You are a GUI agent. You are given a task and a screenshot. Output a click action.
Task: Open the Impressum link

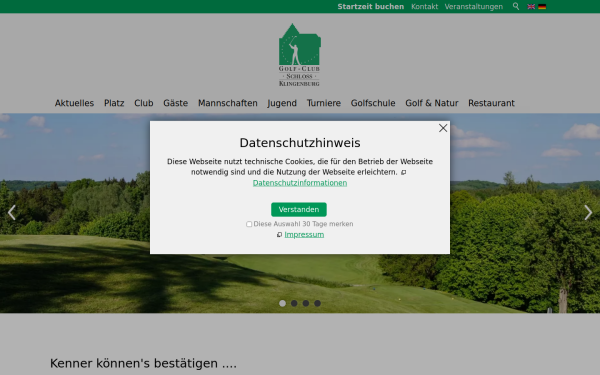[304, 235]
